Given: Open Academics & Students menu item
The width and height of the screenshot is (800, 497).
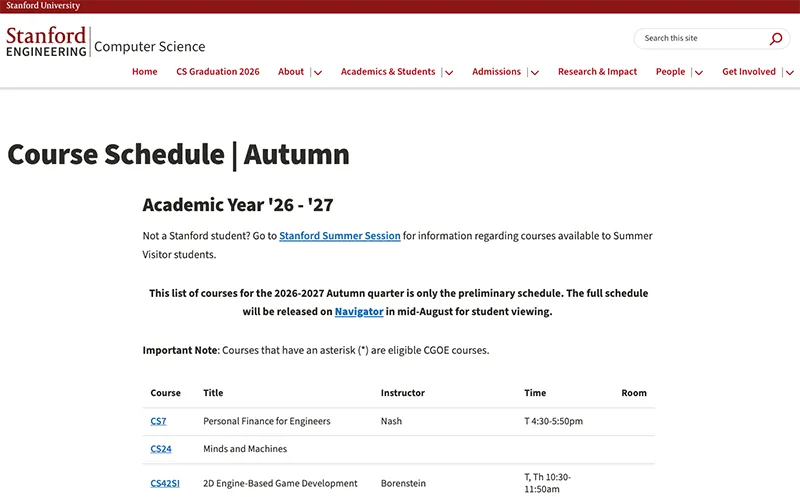Looking at the screenshot, I should pyautogui.click(x=388, y=72).
